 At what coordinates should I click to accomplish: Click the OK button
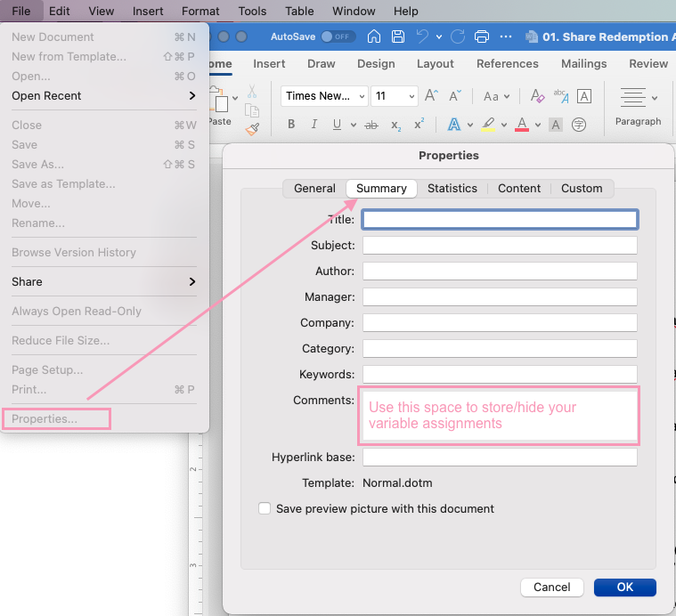pyautogui.click(x=624, y=587)
